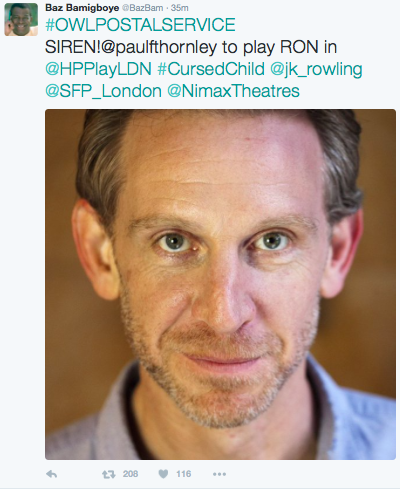The height and width of the screenshot is (489, 400).
Task: View the 208 retweets count
Action: pos(130,474)
